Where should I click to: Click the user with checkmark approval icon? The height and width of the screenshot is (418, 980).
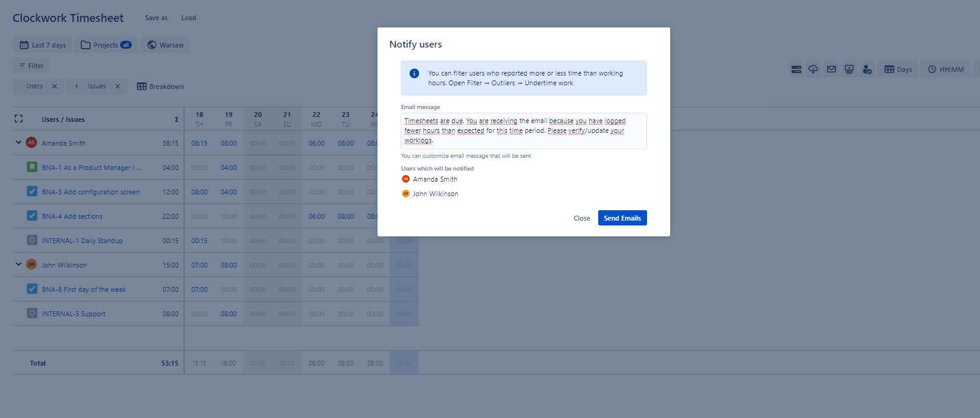click(x=867, y=69)
